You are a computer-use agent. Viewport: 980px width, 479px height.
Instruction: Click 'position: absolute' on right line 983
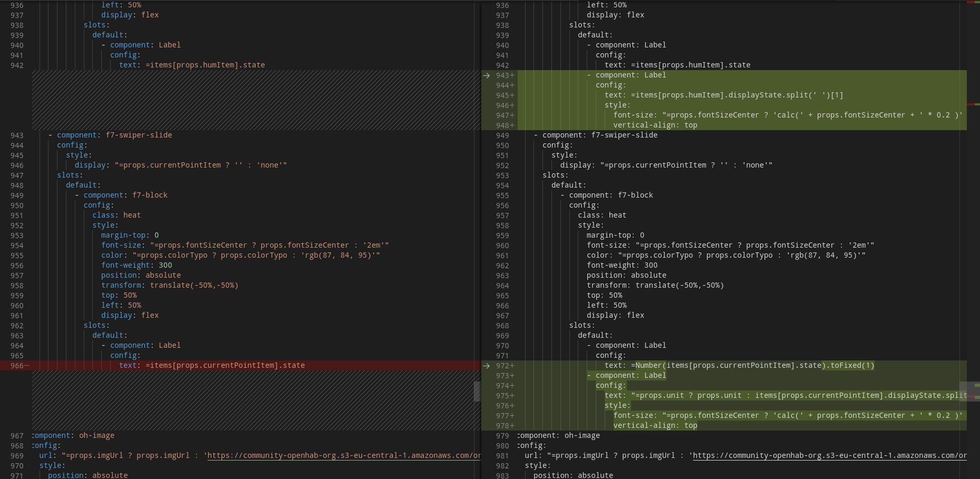click(574, 475)
